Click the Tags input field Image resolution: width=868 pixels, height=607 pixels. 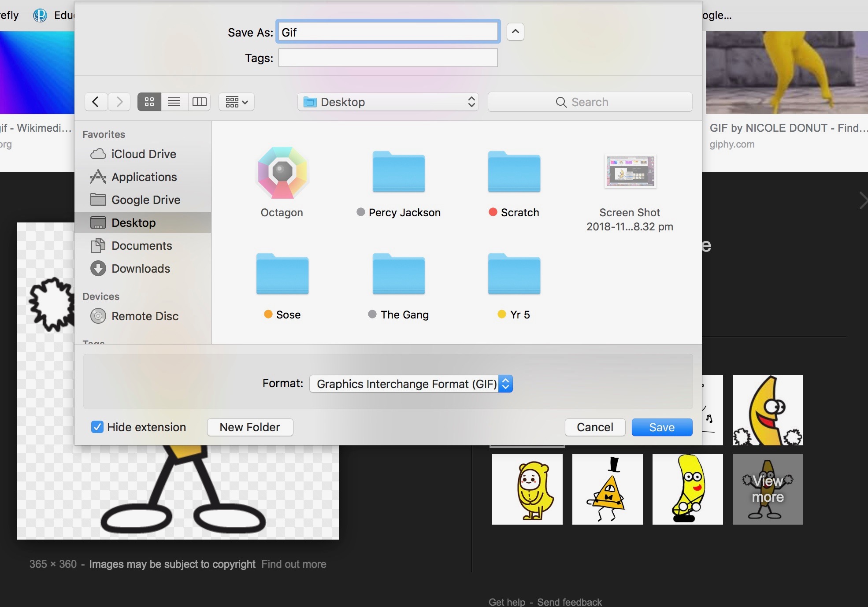coord(388,58)
